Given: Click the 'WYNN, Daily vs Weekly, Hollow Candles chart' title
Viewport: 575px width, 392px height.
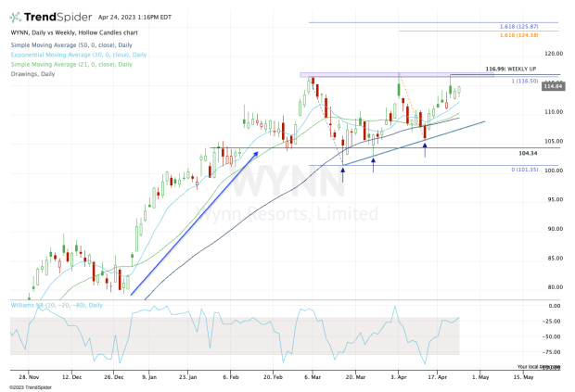Looking at the screenshot, I should 74,32.
